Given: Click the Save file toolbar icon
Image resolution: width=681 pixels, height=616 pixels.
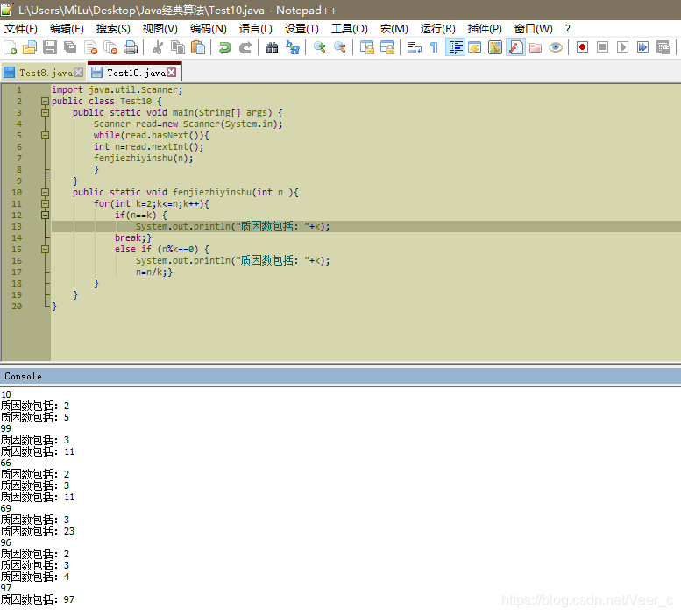Looking at the screenshot, I should [x=49, y=47].
